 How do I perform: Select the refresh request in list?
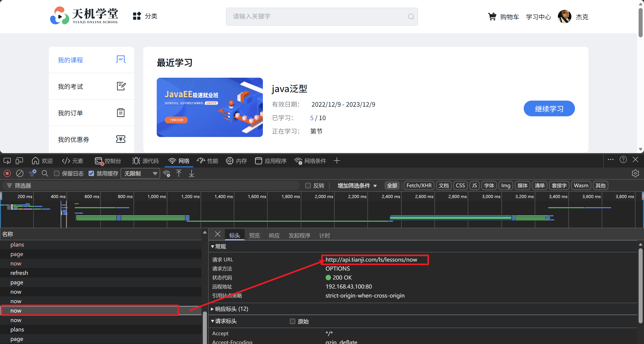(19, 273)
